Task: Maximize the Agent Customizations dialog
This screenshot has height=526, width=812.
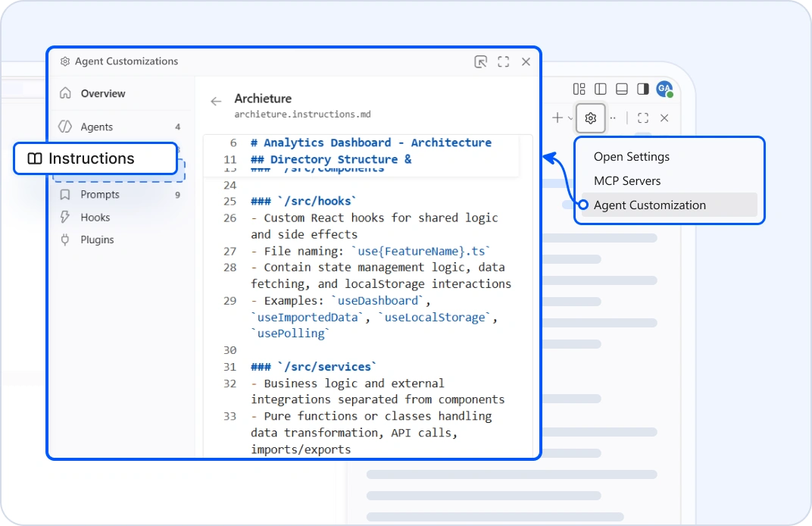Action: point(504,61)
